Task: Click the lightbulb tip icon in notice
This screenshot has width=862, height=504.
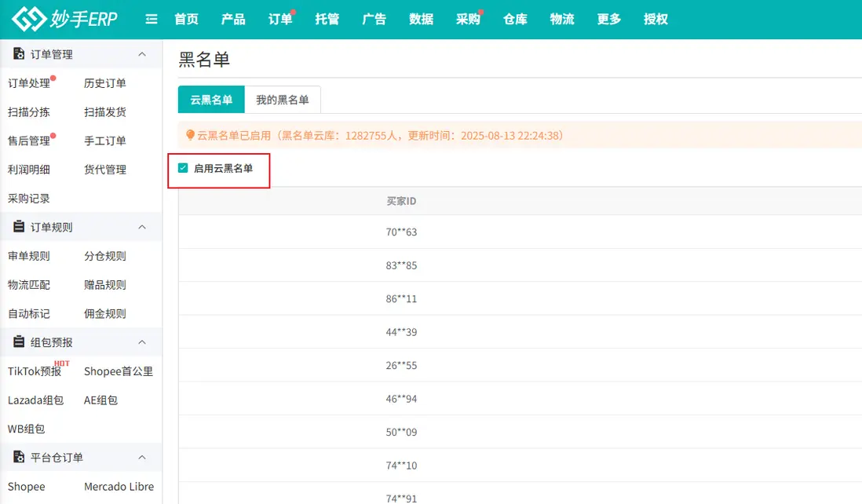Action: pos(189,136)
